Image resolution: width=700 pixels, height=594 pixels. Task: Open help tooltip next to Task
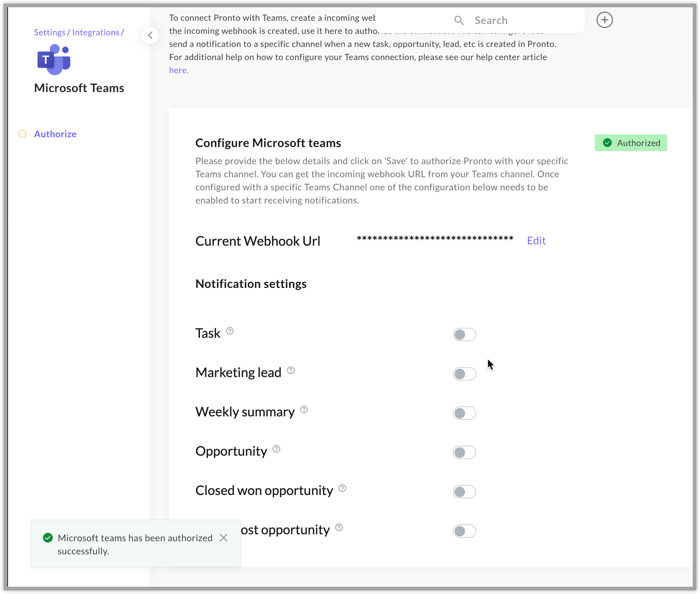pos(230,331)
